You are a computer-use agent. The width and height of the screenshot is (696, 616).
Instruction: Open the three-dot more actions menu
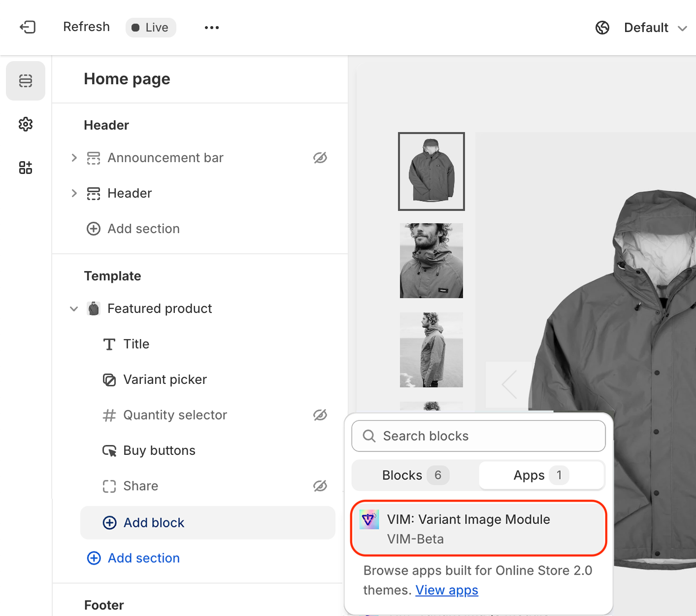click(212, 28)
